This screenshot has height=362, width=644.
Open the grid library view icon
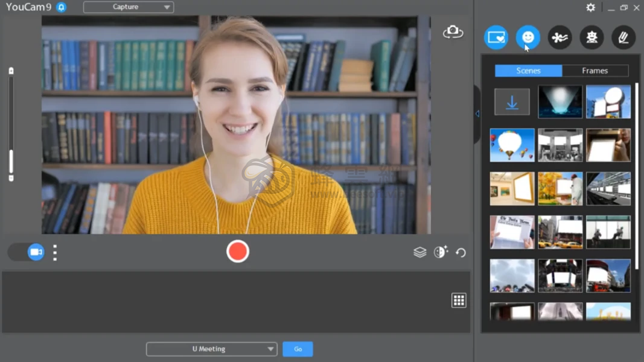pyautogui.click(x=459, y=300)
